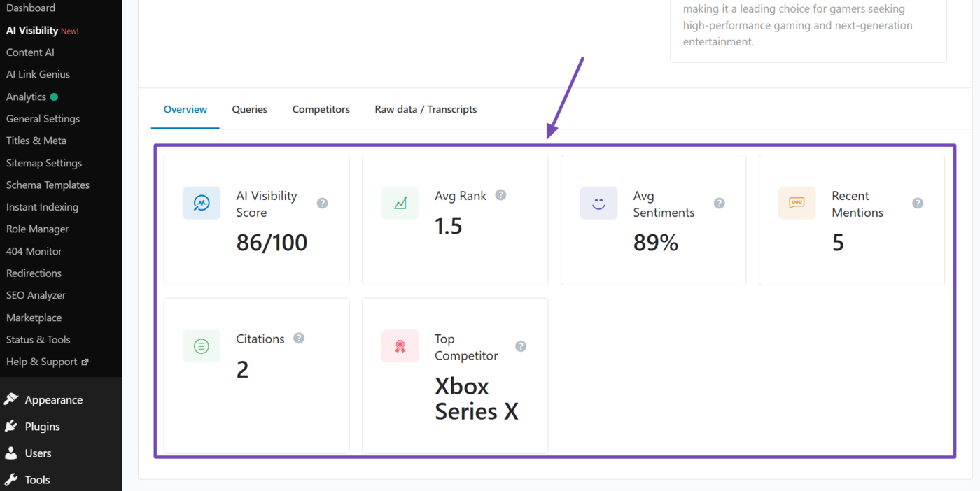Open help tooltip for Avg Sentiments
The image size is (980, 491).
click(x=719, y=204)
